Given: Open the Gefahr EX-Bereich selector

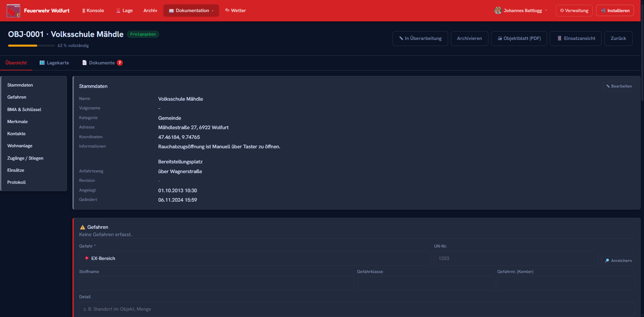Looking at the screenshot, I should point(255,258).
